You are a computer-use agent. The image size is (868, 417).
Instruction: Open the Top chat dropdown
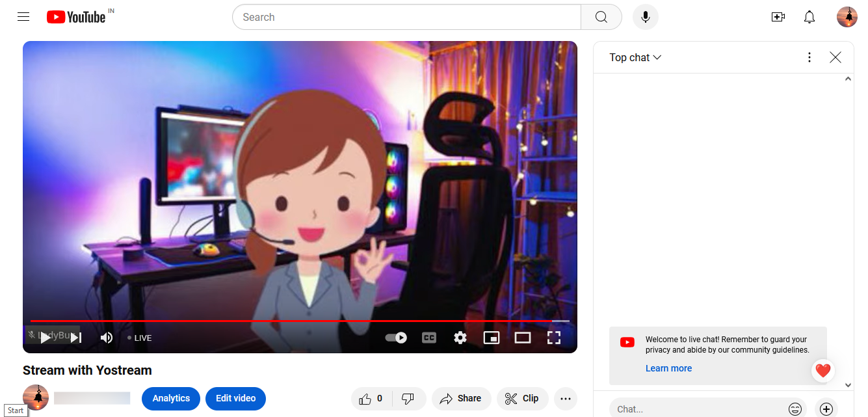635,57
